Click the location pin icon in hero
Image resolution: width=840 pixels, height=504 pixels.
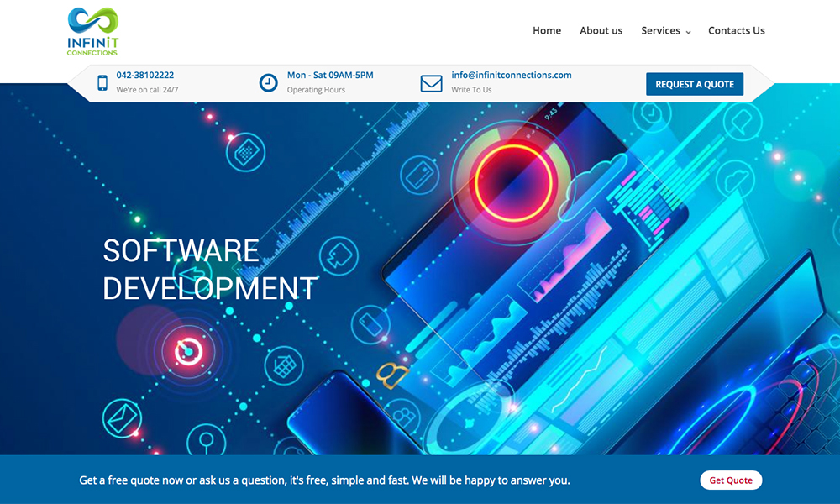point(206,439)
